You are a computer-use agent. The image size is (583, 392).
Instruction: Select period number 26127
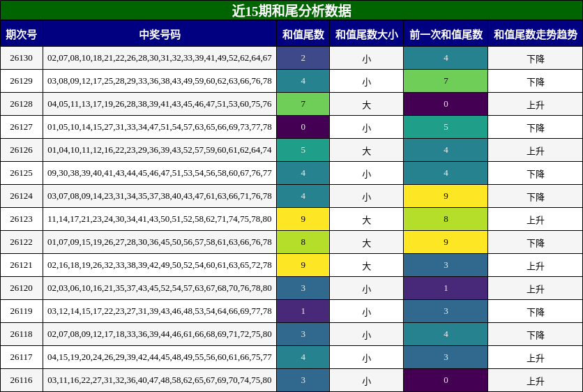[x=22, y=127]
